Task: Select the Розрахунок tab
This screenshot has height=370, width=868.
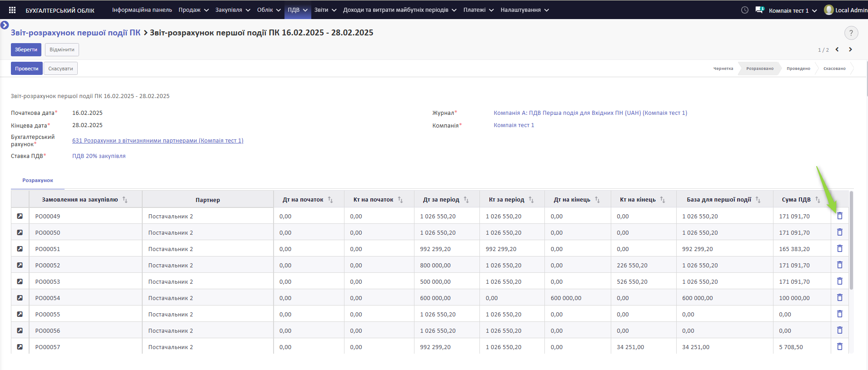Action: [38, 181]
